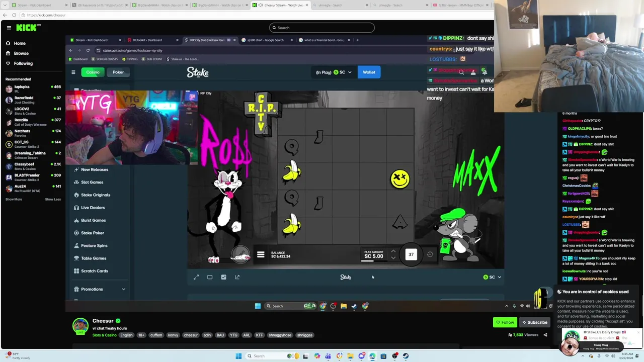Switch to Stream - Kick Dashboard inner tab
This screenshot has width=644, height=362.
point(95,40)
